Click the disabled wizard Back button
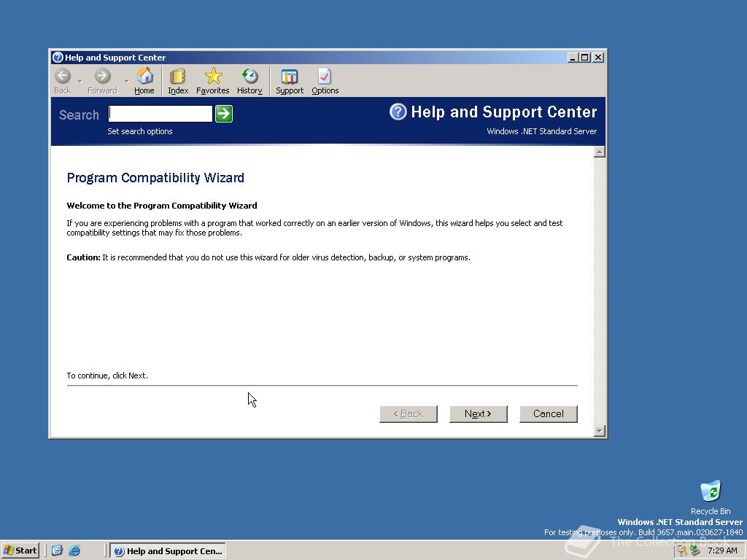747x560 pixels. click(x=409, y=414)
